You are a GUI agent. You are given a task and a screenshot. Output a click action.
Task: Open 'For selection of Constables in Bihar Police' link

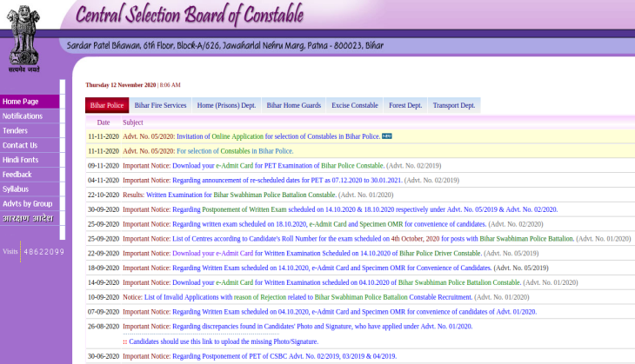235,151
